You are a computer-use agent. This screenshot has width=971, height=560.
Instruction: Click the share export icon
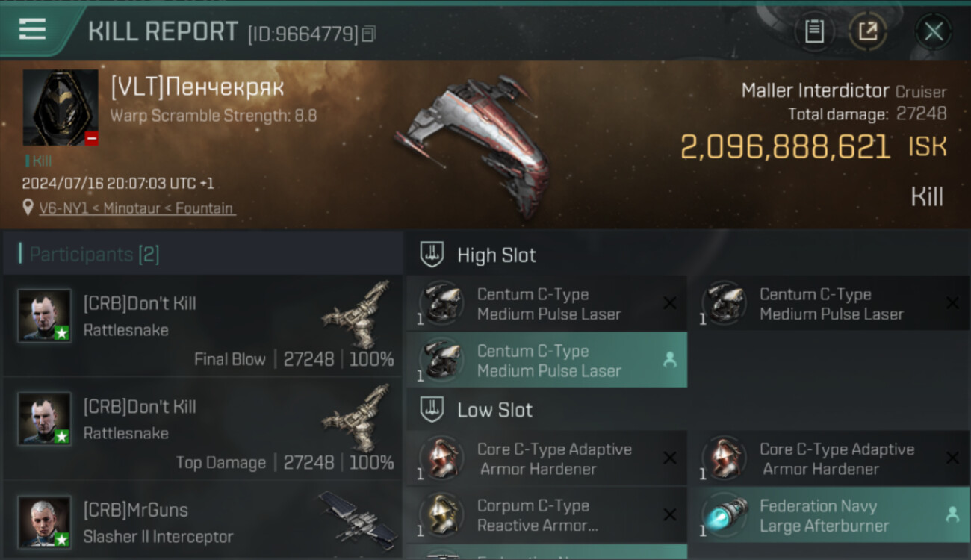[x=868, y=31]
